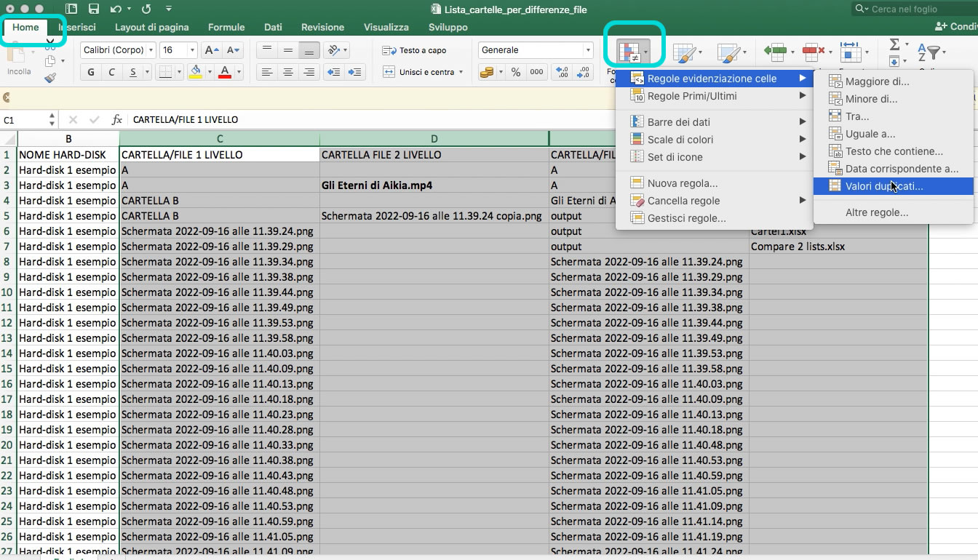Click Testo a capo wrap text button
Image resolution: width=978 pixels, height=560 pixels.
(x=415, y=50)
